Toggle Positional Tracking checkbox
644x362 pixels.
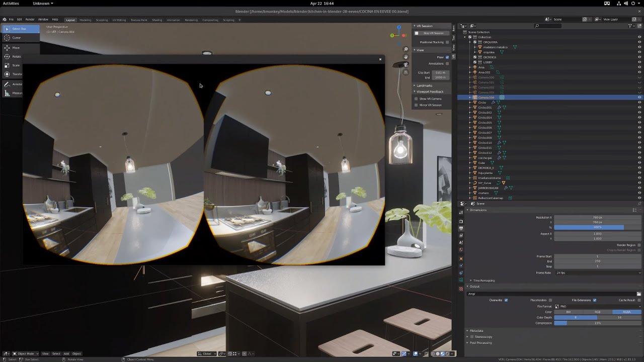pyautogui.click(x=447, y=42)
